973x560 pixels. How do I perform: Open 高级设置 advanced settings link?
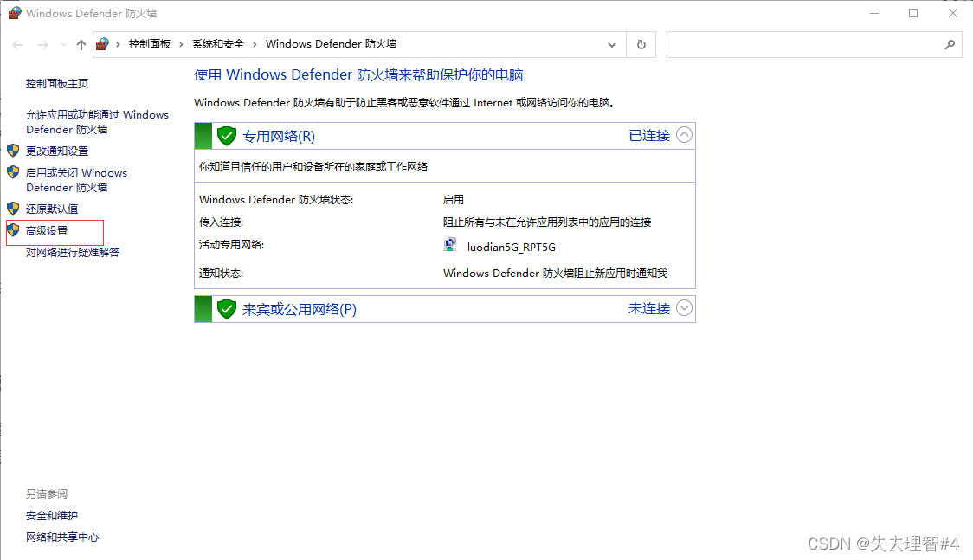pos(47,231)
